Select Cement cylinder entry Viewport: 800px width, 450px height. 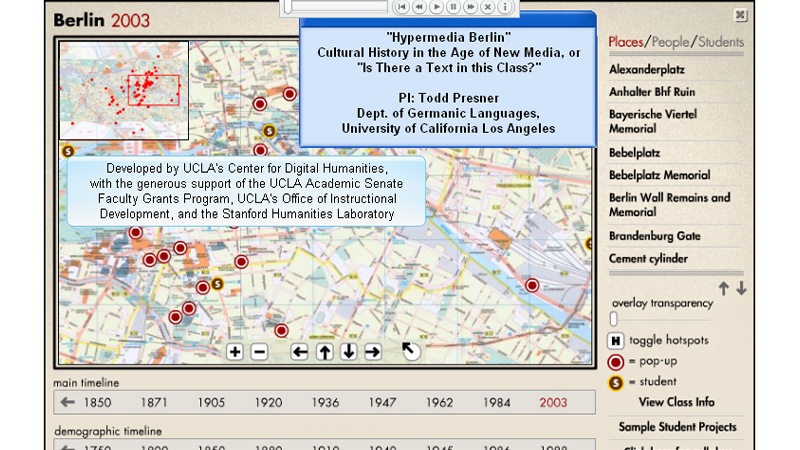pos(648,259)
